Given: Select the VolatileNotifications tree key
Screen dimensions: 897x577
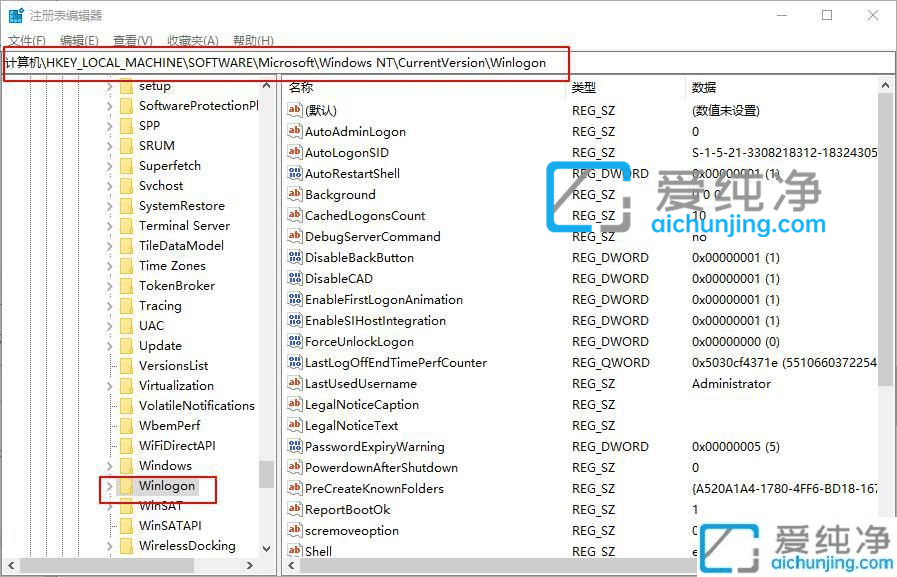Looking at the screenshot, I should point(197,405).
